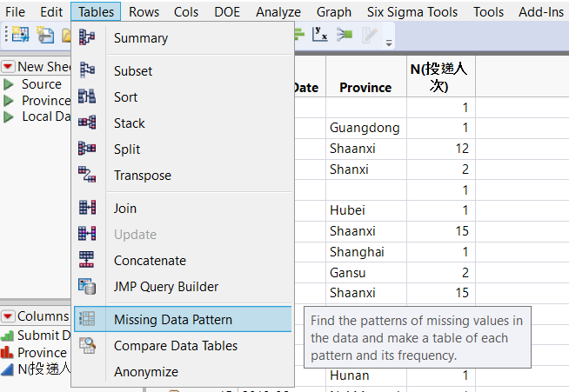This screenshot has height=392, width=569.
Task: Click the JMP Query Builder icon
Action: click(87, 287)
